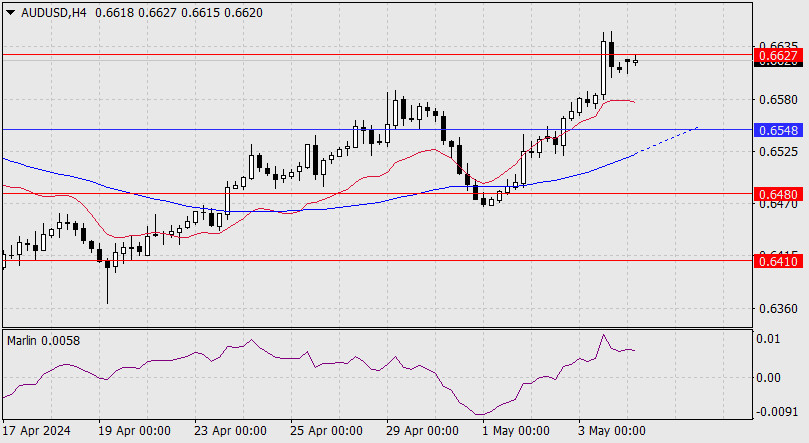Click the 3 May 00:00 time label

pyautogui.click(x=612, y=431)
